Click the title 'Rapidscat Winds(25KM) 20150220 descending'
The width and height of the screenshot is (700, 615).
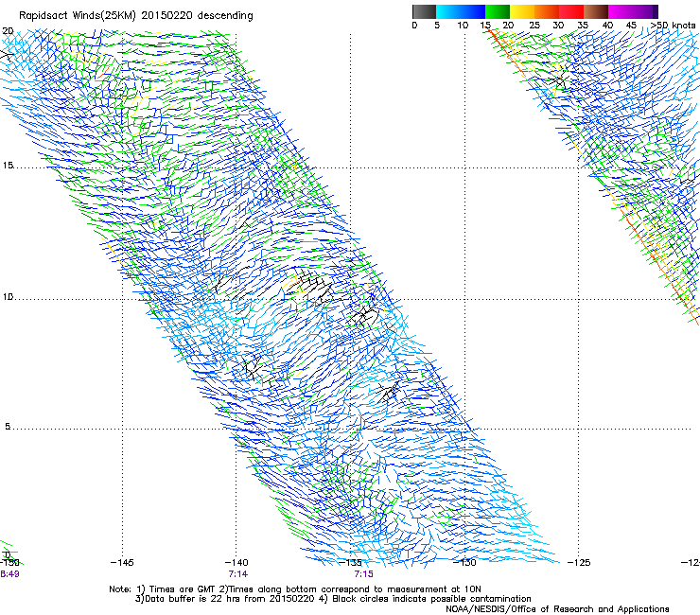tap(135, 16)
